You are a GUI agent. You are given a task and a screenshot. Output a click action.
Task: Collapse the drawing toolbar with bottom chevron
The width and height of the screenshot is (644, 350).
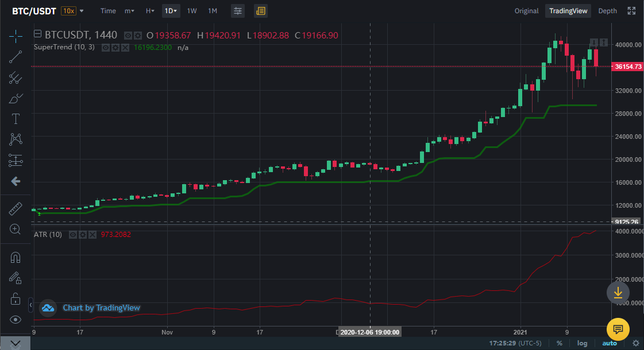pos(16,343)
